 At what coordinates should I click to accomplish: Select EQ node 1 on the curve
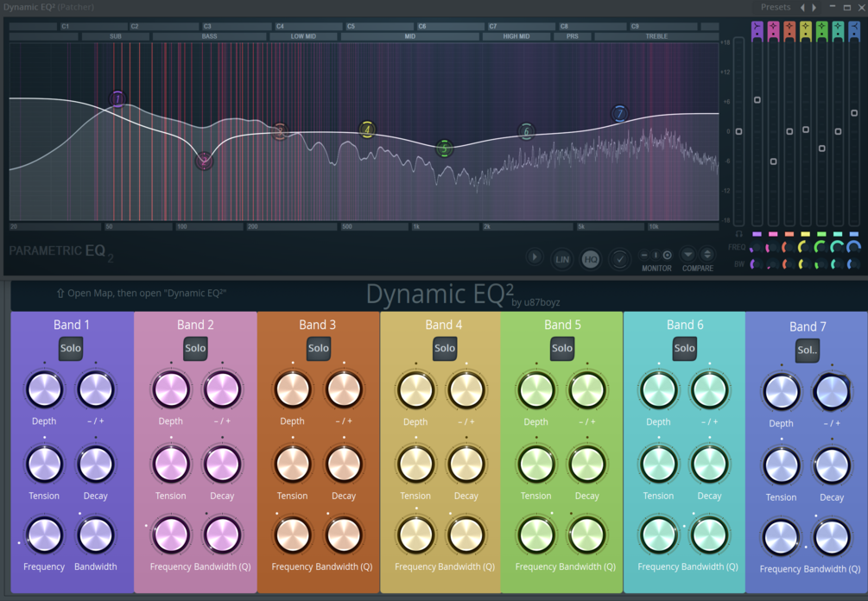click(117, 99)
